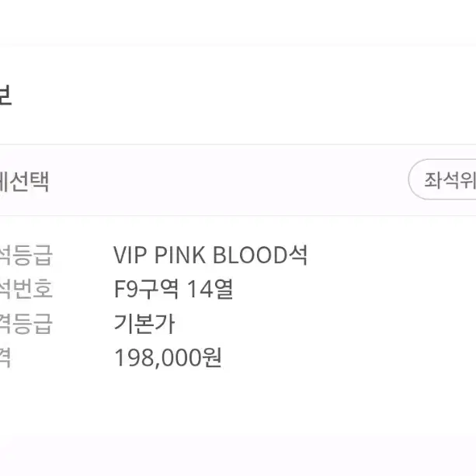Click empty space in the 선택 header bar

point(228,180)
